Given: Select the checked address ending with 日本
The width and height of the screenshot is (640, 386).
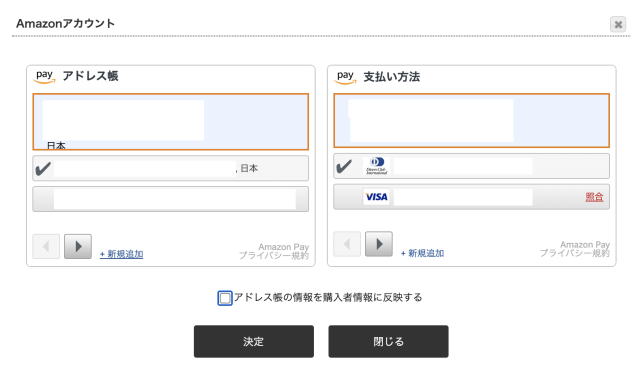Looking at the screenshot, I should pos(171,168).
